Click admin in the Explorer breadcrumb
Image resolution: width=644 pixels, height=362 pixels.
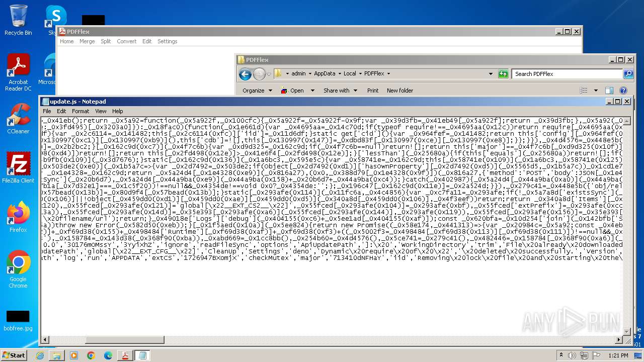pos(298,73)
